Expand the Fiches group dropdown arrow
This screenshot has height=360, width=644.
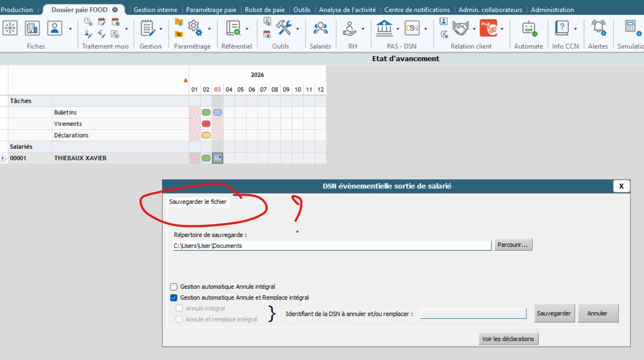pos(70,29)
